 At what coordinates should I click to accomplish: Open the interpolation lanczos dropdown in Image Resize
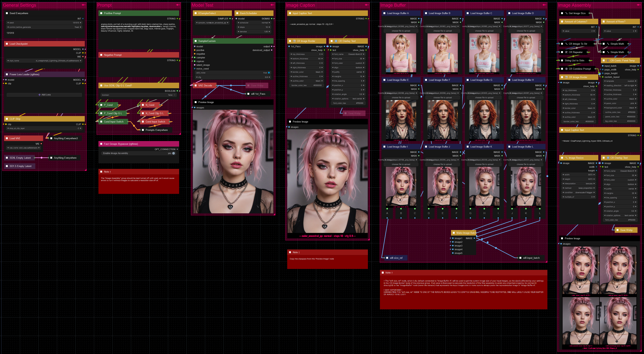tap(579, 184)
